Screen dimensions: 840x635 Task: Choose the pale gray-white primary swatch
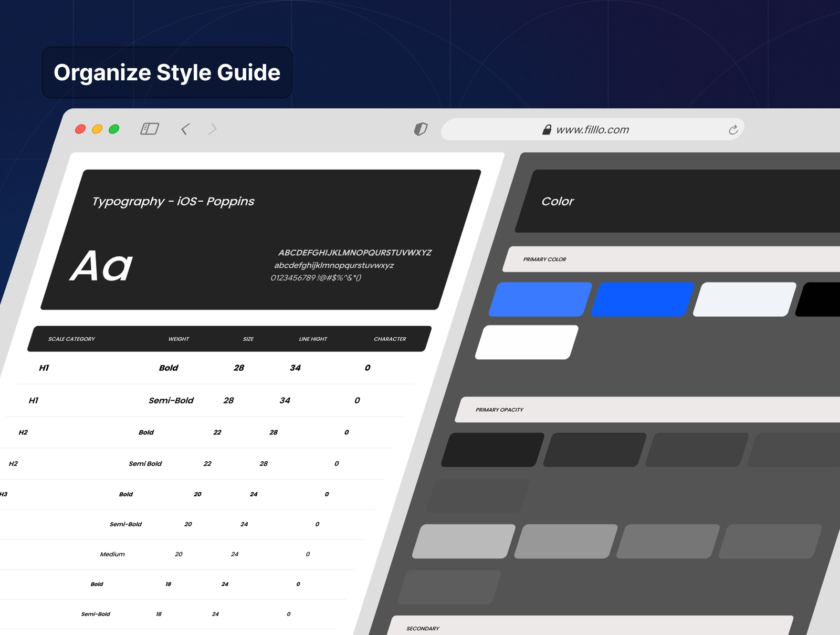pos(744,299)
